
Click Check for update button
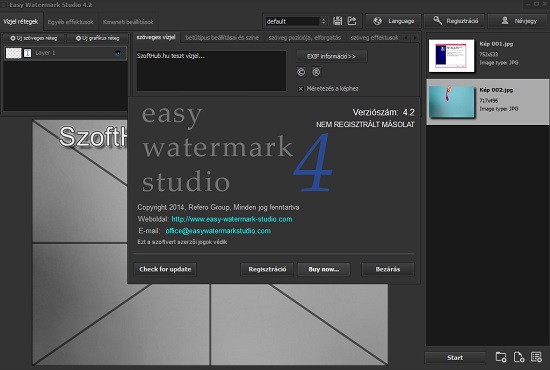pos(165,269)
